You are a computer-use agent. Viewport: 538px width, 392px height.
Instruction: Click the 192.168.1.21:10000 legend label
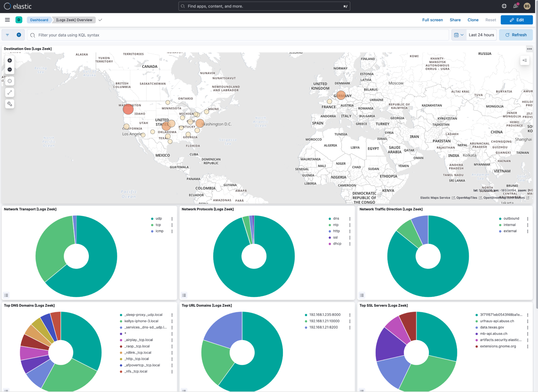click(324, 321)
